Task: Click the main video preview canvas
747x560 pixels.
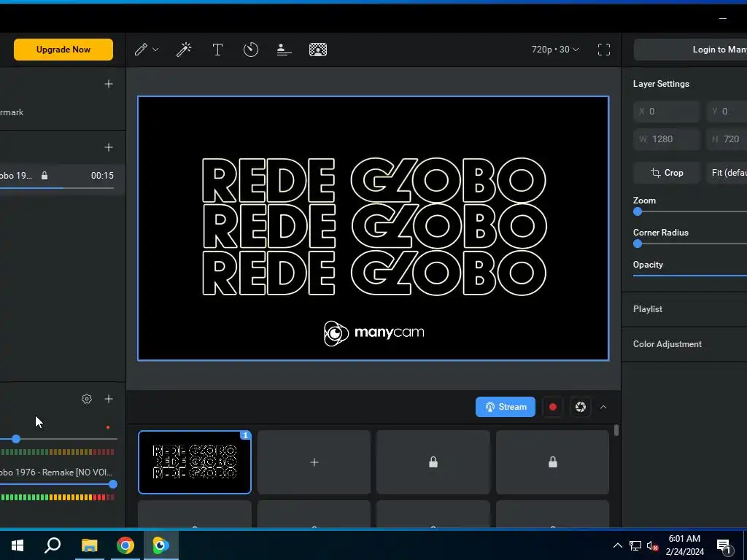Action: click(x=373, y=228)
